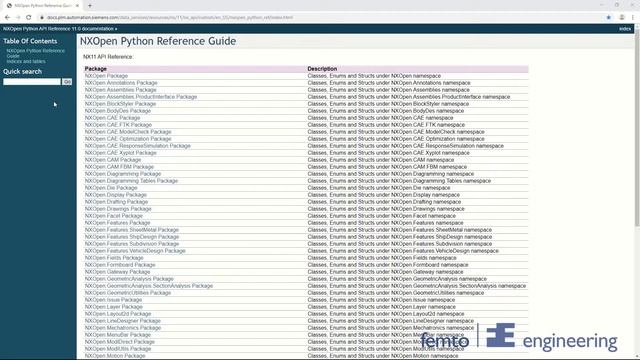
Task: Click the Quick search input field
Action: [32, 82]
